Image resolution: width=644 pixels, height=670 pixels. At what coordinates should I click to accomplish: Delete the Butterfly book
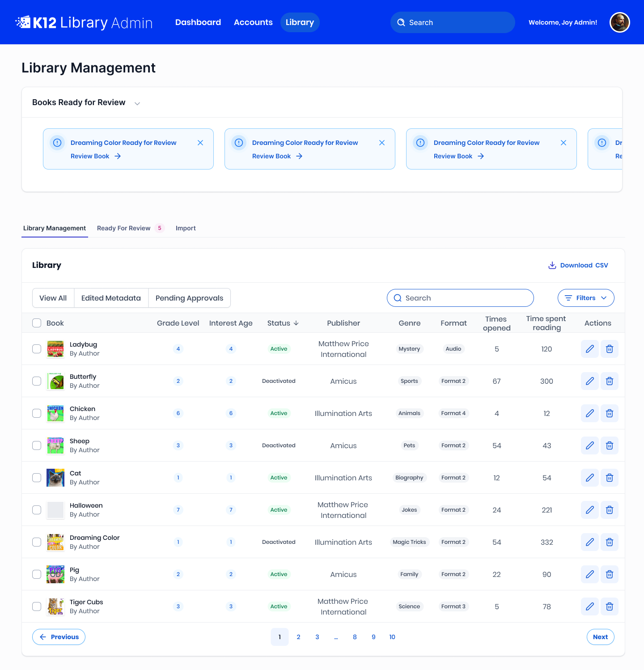tap(610, 381)
